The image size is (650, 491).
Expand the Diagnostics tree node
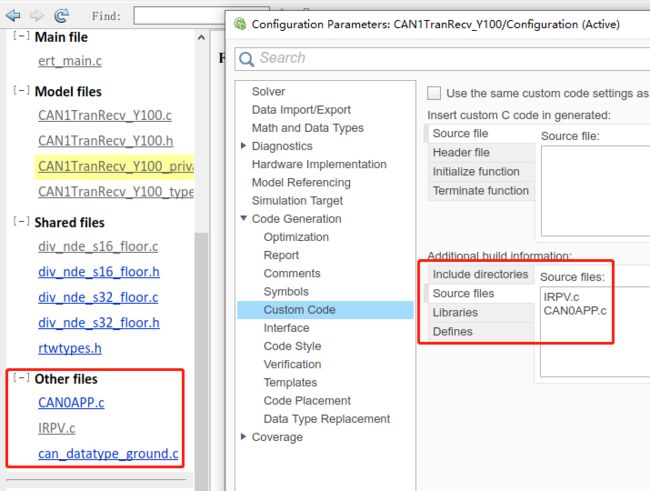coord(243,146)
